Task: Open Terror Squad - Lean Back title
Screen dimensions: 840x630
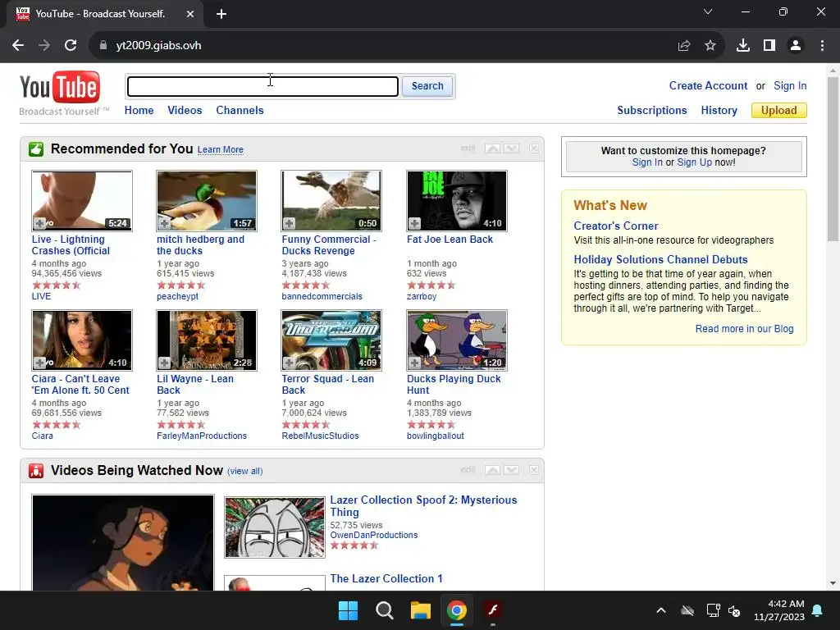Action: [x=328, y=385]
